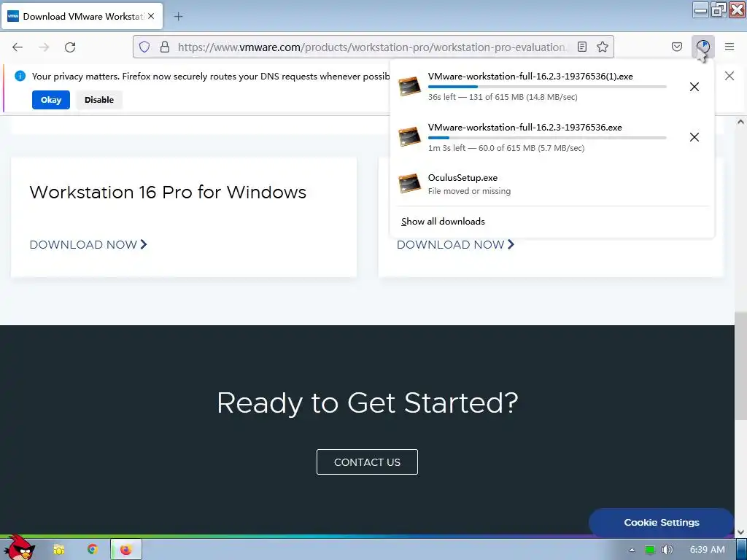Launch Chrome from the taskbar
This screenshot has height=560, width=747.
tap(93, 550)
